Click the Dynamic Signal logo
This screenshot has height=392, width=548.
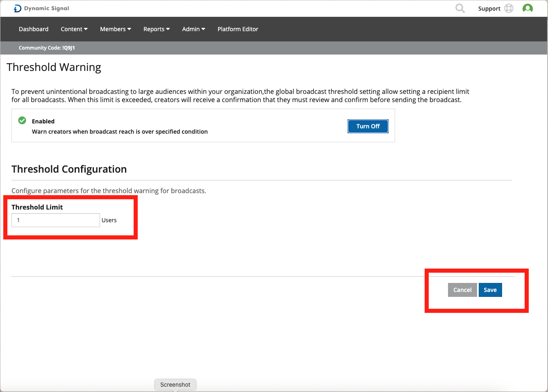click(41, 8)
